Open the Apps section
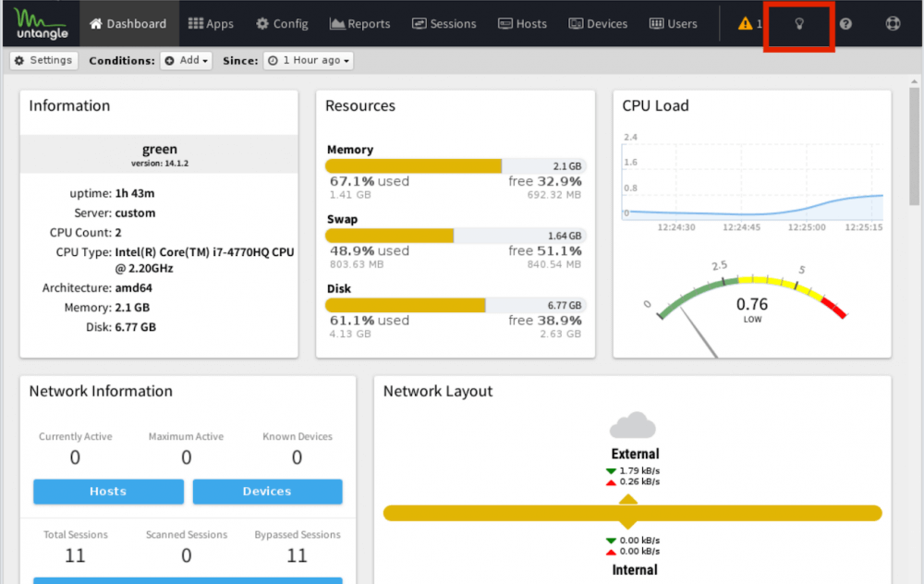The image size is (924, 584). click(211, 24)
